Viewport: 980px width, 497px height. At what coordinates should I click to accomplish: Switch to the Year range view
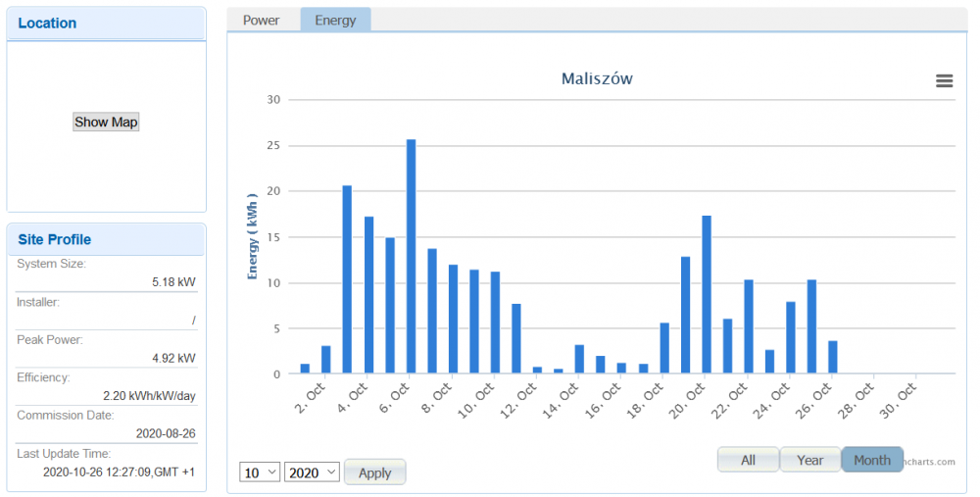[809, 460]
